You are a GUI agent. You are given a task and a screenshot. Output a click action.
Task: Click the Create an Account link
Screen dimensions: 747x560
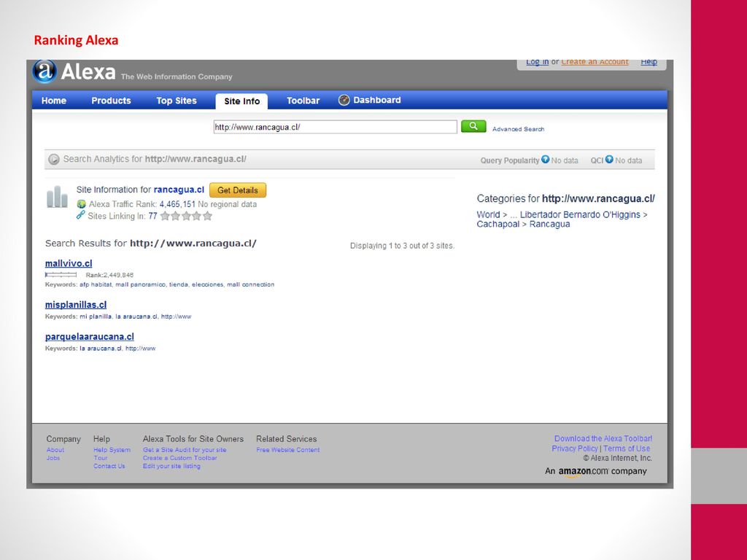click(595, 62)
